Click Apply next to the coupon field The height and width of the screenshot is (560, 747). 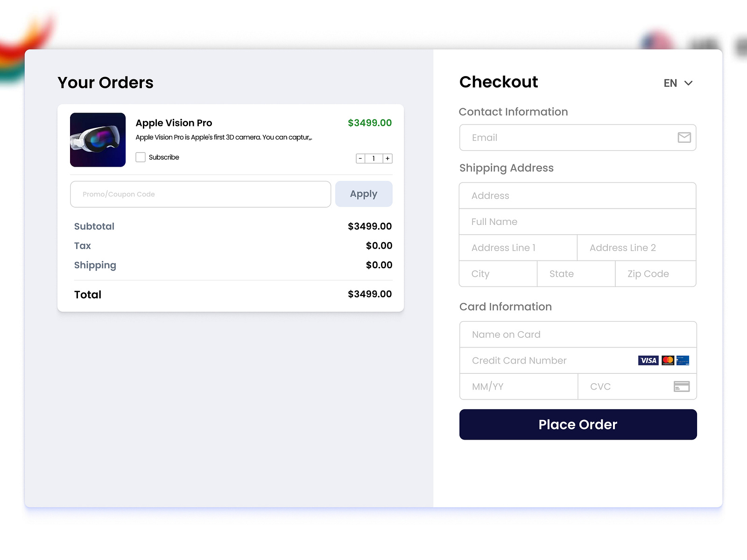(364, 194)
